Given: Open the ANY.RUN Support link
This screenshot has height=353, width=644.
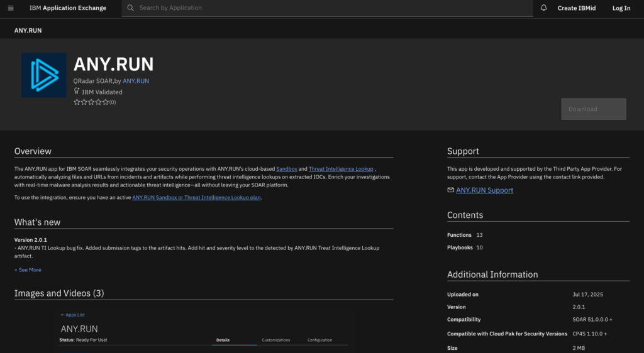Looking at the screenshot, I should coord(484,190).
